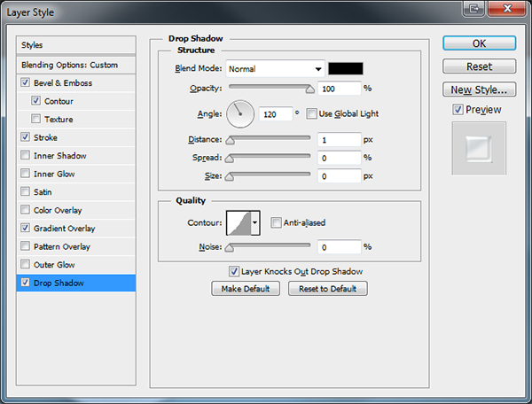Click the New Style... button

tap(479, 89)
